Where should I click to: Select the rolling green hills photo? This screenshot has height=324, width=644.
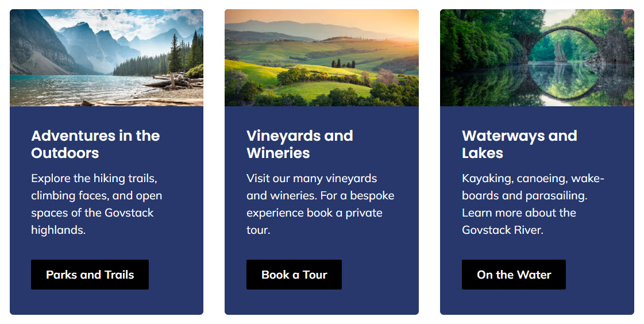[322, 58]
